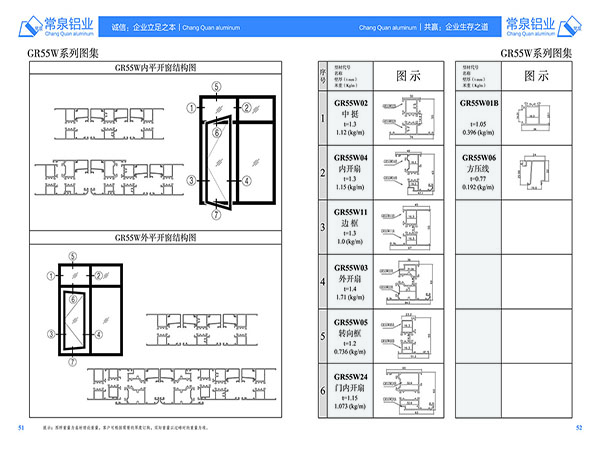Open GR55W24 profile section drawing
The width and height of the screenshot is (600, 450).
click(409, 391)
